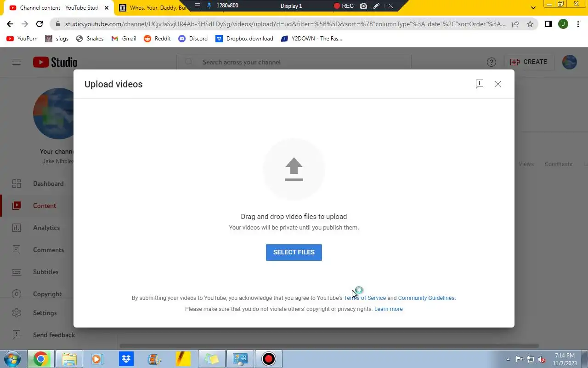588x368 pixels.
Task: Open Chrome three-dot menu
Action: (x=578, y=24)
